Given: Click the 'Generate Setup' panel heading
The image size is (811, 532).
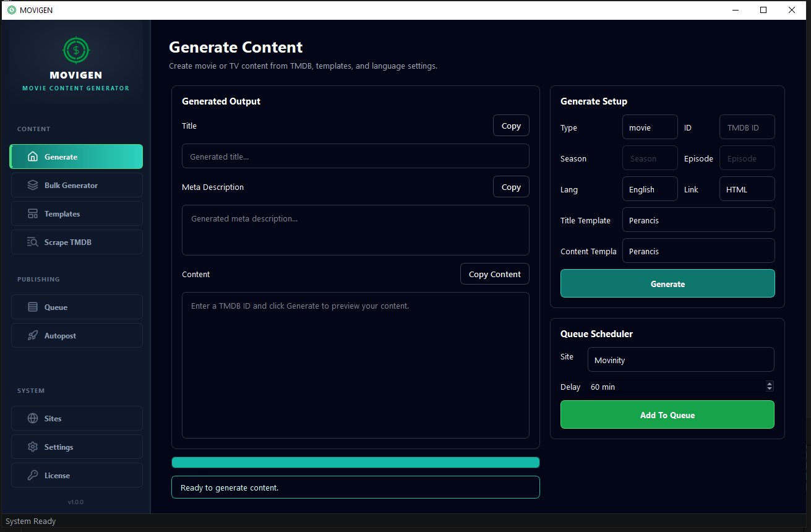Looking at the screenshot, I should click(x=594, y=101).
